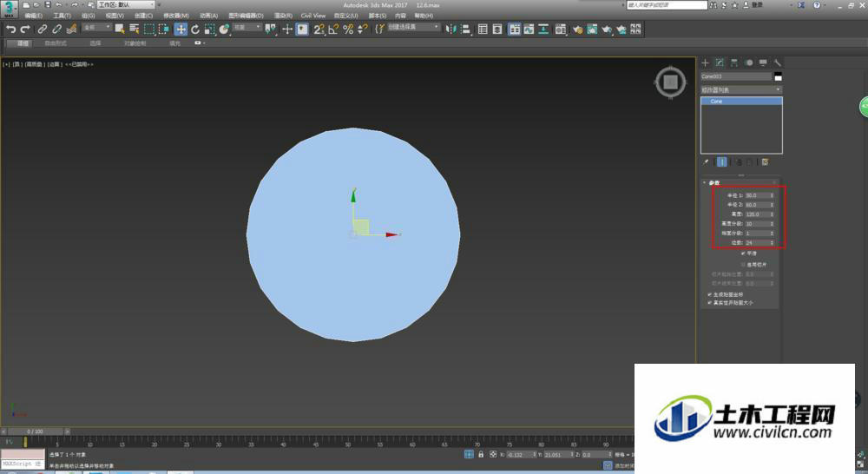Click the Mirror tool icon

[x=450, y=30]
